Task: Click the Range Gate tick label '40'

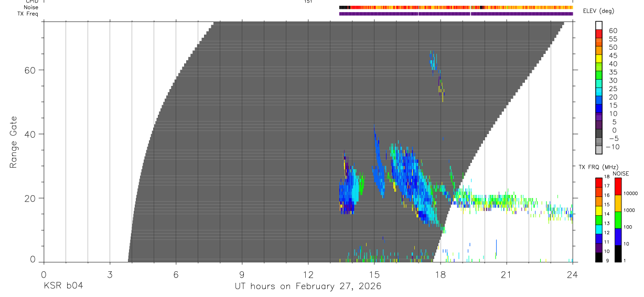Action: (30, 134)
